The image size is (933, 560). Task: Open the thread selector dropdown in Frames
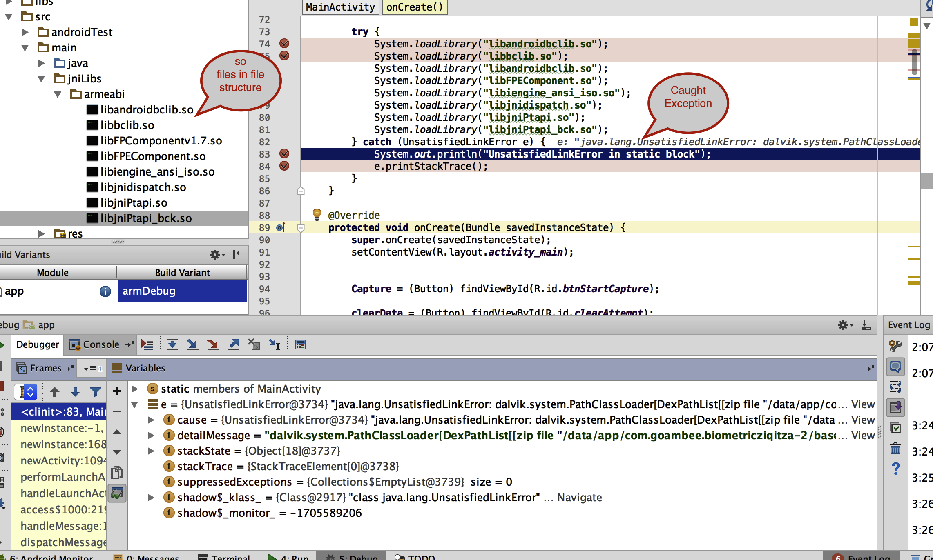coord(26,392)
